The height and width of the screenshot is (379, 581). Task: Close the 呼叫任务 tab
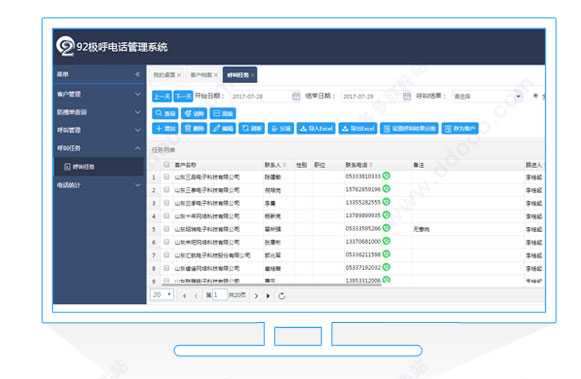click(x=252, y=75)
